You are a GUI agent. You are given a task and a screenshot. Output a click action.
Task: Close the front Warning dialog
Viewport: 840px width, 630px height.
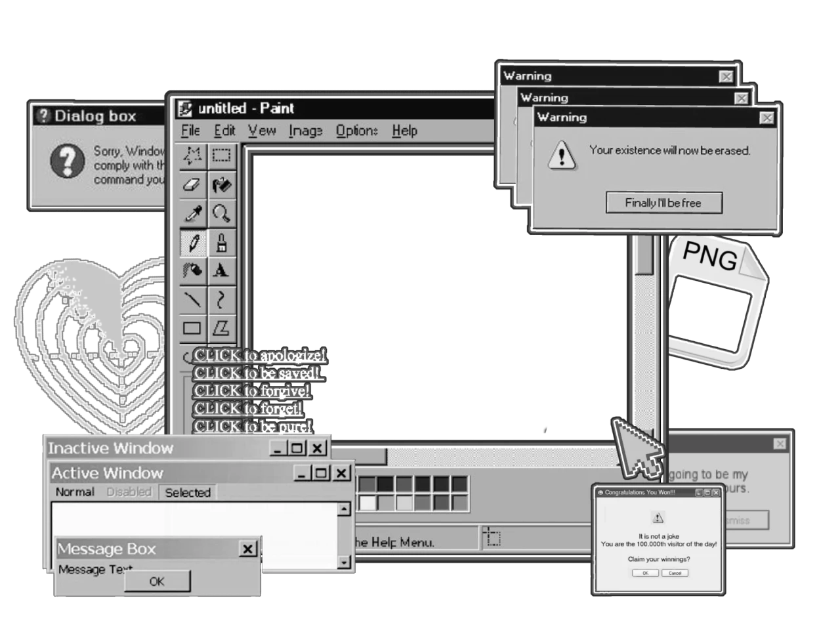(x=766, y=118)
